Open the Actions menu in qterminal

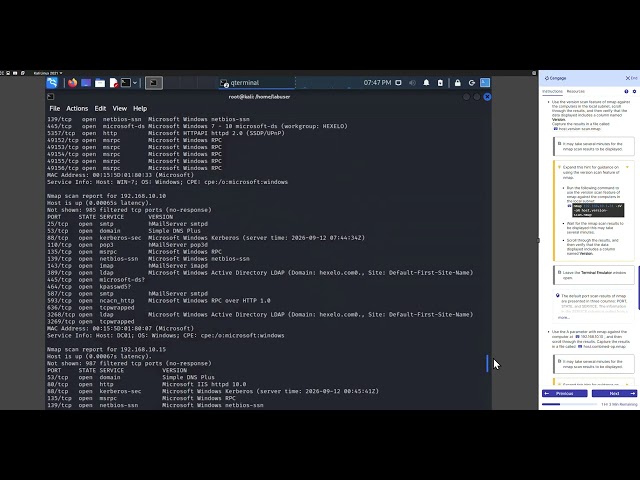click(x=77, y=109)
